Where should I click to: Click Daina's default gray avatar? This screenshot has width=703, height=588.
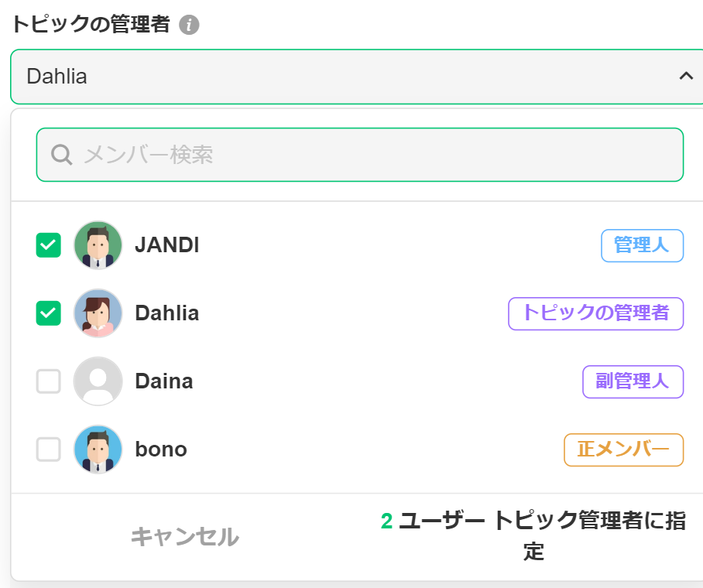[98, 381]
